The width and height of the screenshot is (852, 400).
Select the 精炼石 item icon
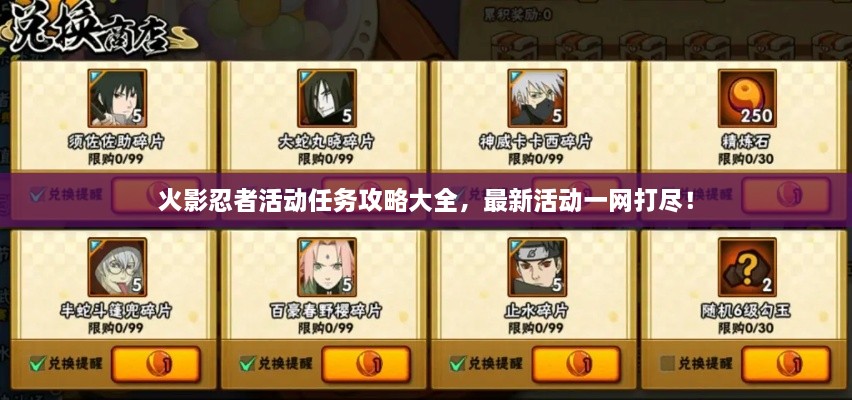click(x=748, y=98)
